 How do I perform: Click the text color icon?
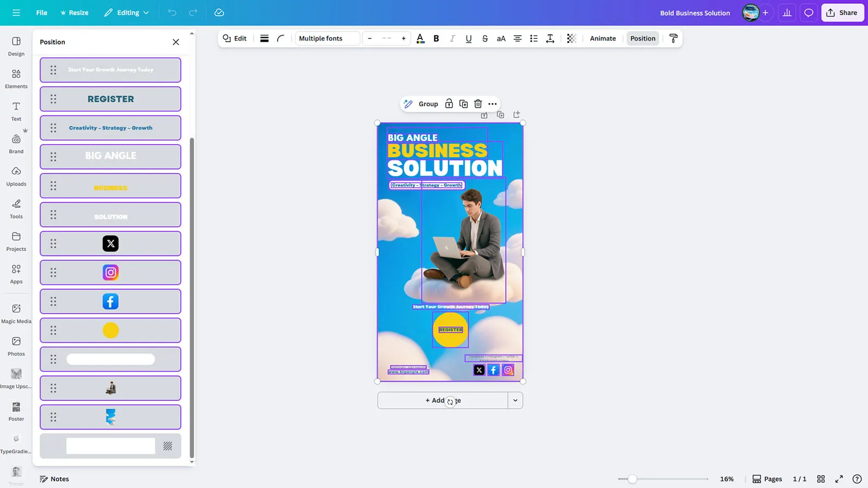420,38
